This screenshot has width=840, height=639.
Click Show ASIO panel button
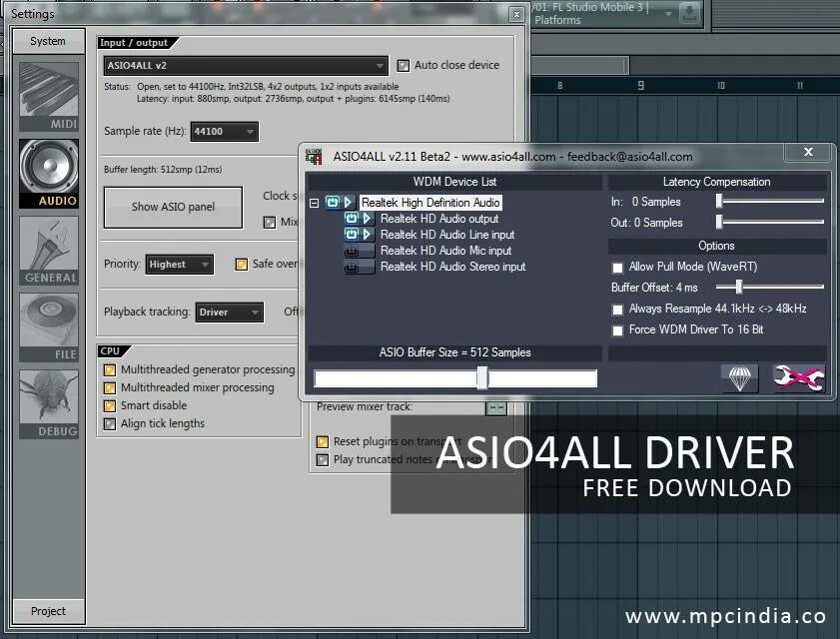173,207
